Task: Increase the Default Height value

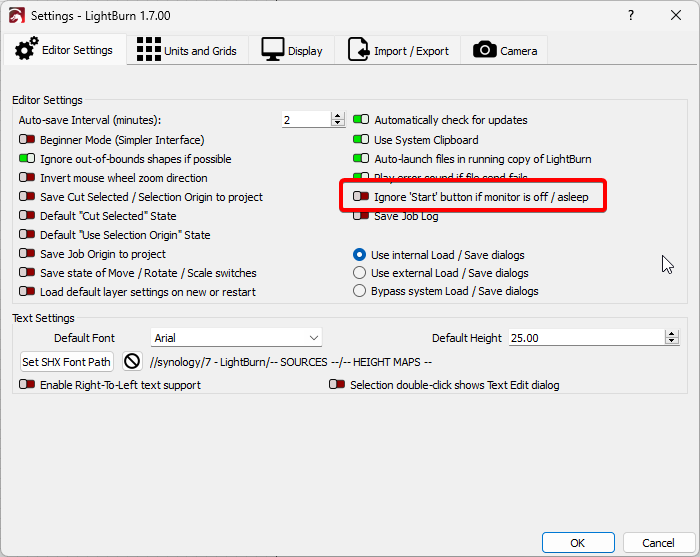Action: 671,334
